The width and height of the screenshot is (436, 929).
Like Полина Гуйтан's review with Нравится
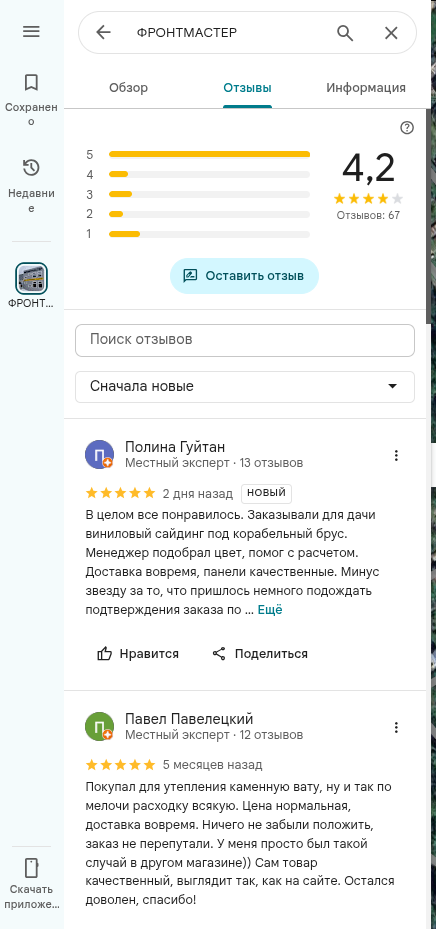tap(138, 653)
